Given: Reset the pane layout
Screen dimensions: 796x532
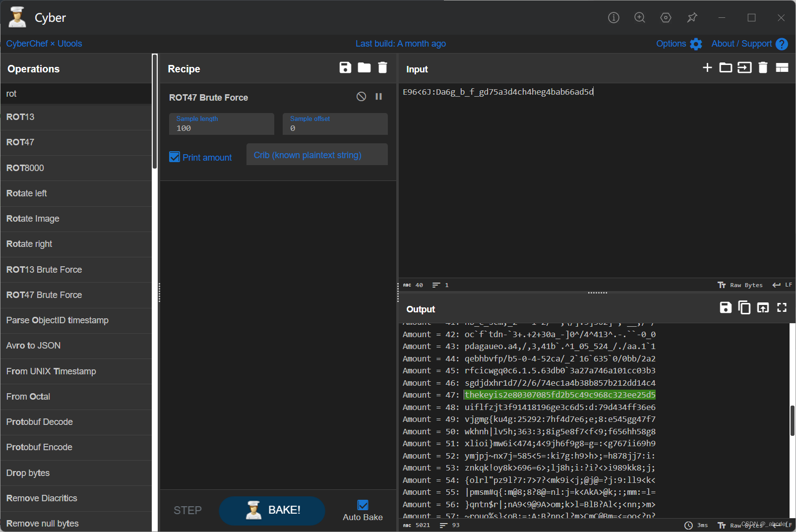Looking at the screenshot, I should point(782,68).
